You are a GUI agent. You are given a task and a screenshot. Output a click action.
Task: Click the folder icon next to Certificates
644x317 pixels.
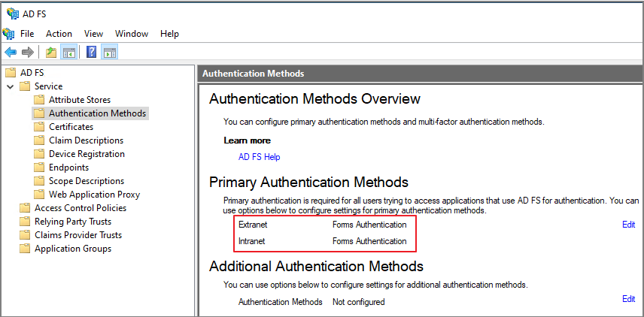point(39,127)
